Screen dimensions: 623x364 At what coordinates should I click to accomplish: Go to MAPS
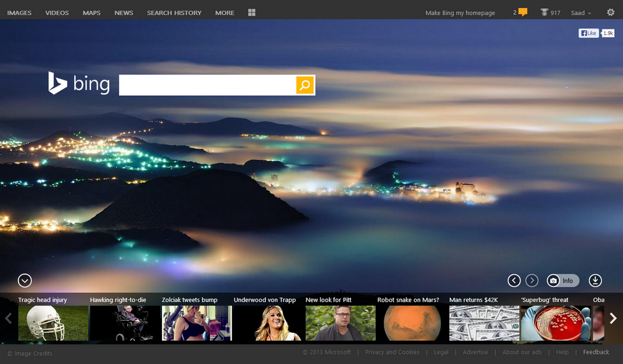coord(92,12)
